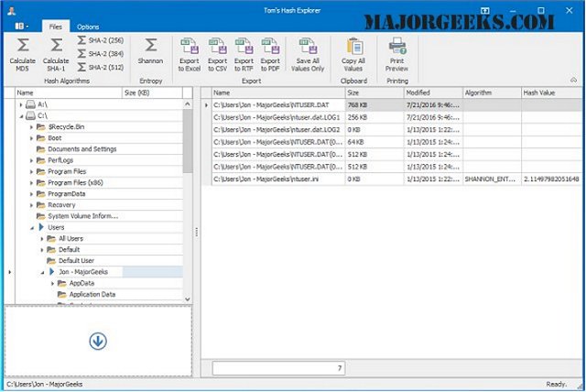The width and height of the screenshot is (586, 392).
Task: Open Print Preview
Action: 396,55
